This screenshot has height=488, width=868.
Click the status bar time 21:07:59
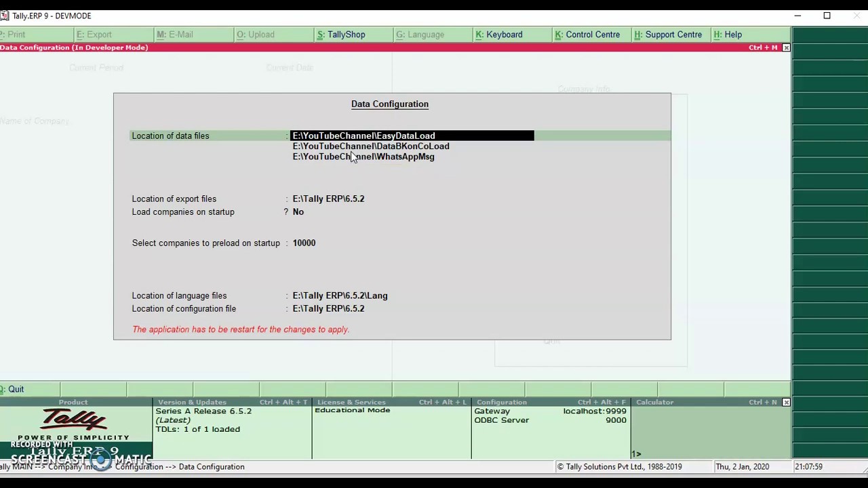click(x=810, y=467)
